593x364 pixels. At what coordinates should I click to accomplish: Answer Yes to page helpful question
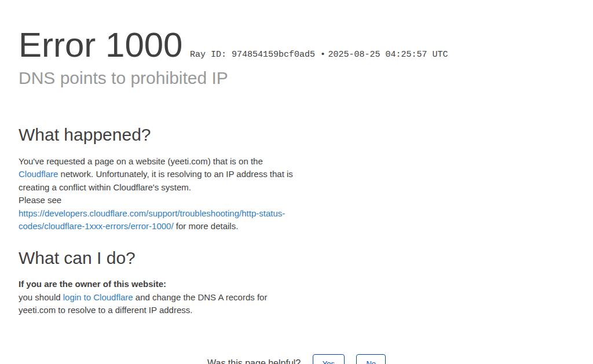tap(329, 359)
